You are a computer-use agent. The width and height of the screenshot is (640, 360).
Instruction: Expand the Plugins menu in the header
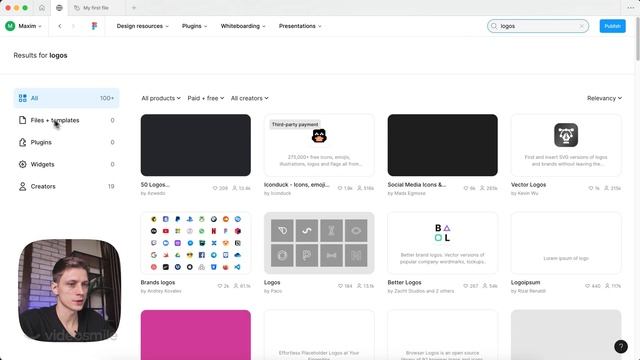[194, 26]
